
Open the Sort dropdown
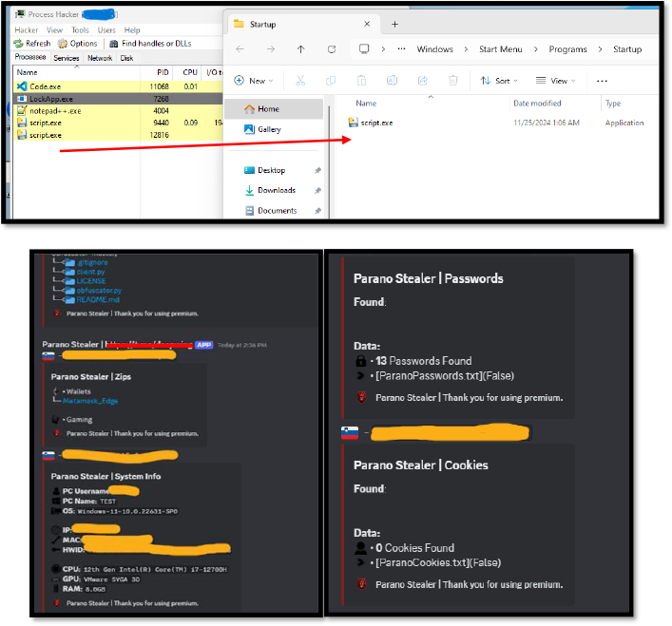(x=499, y=81)
